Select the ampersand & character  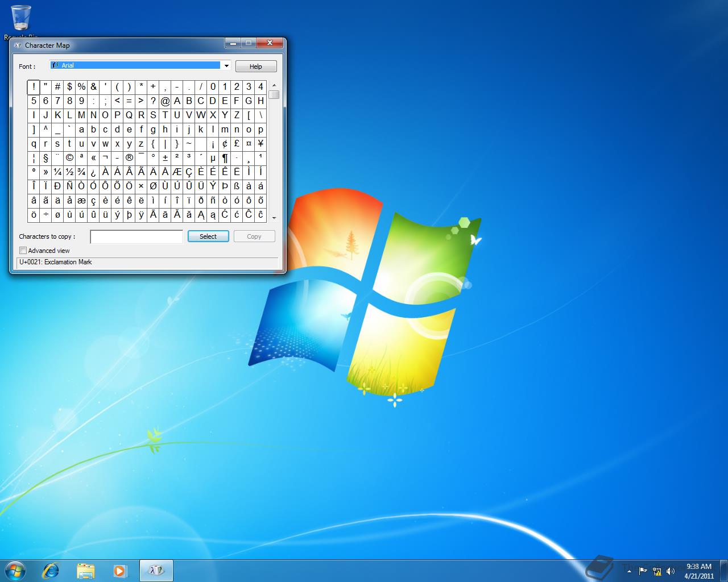[x=93, y=87]
